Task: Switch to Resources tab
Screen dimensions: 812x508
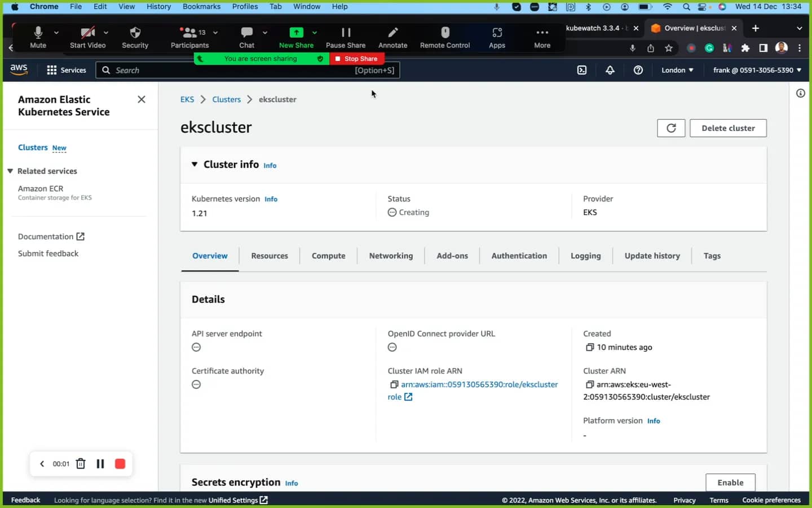Action: coord(270,256)
